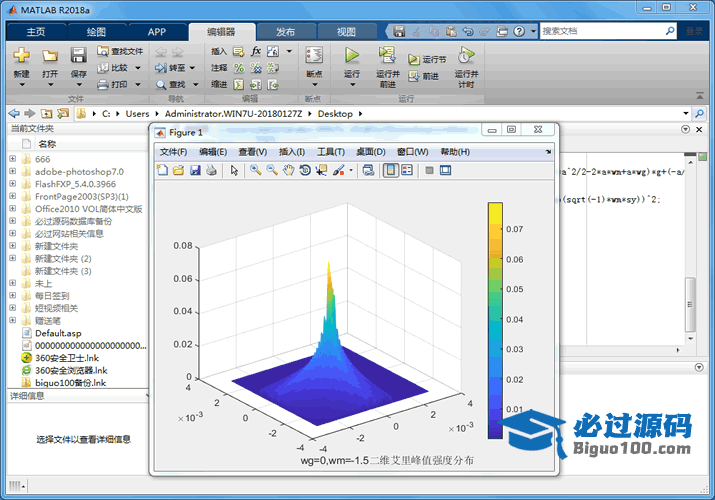The image size is (715, 500).
Task: Open the 帮助(H) menu in Figure 1
Action: pos(455,152)
